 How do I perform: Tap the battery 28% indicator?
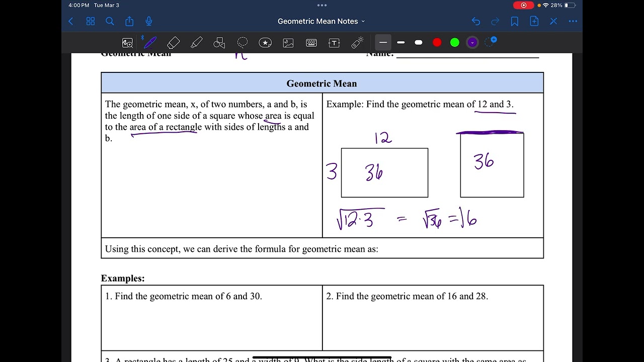point(563,5)
